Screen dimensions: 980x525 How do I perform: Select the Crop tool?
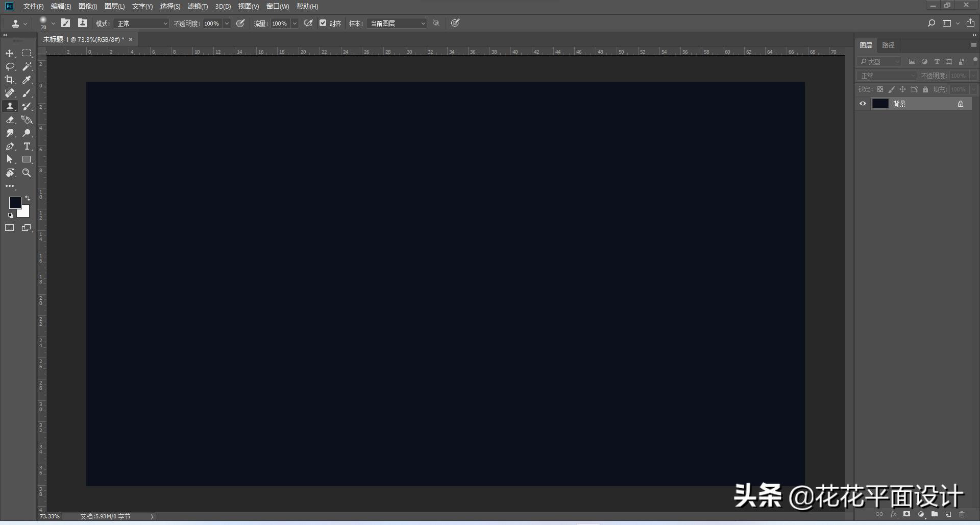click(x=10, y=79)
